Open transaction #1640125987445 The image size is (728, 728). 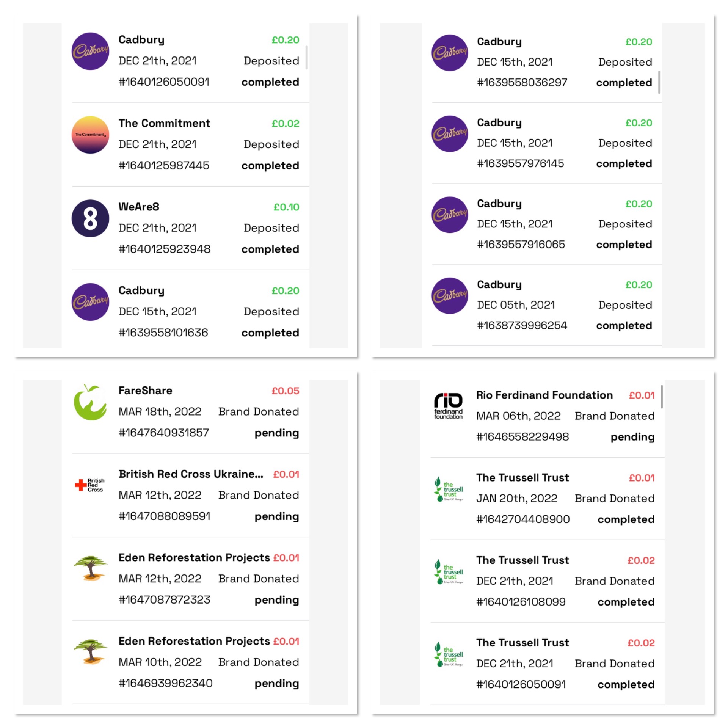pos(164,165)
